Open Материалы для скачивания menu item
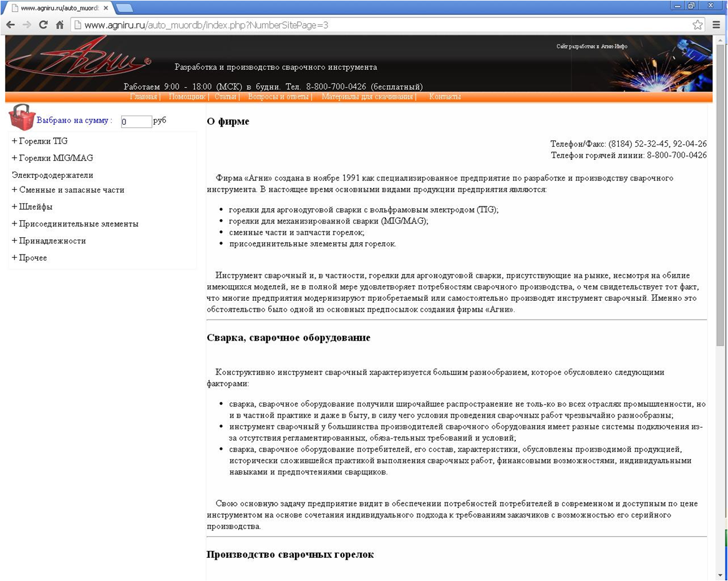This screenshot has width=728, height=581. (367, 97)
